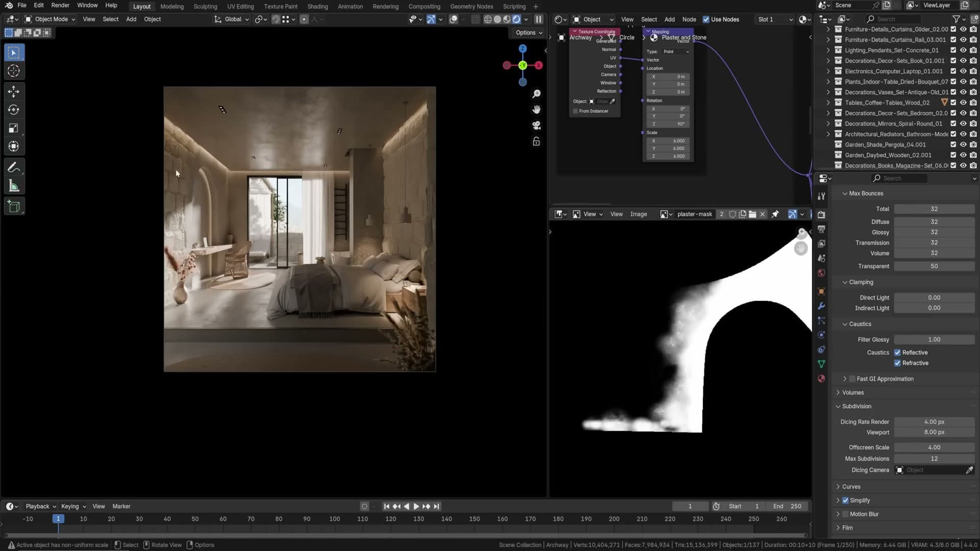Open the Mapping node Type Point dropdown
The height and width of the screenshot is (551, 980).
click(676, 52)
